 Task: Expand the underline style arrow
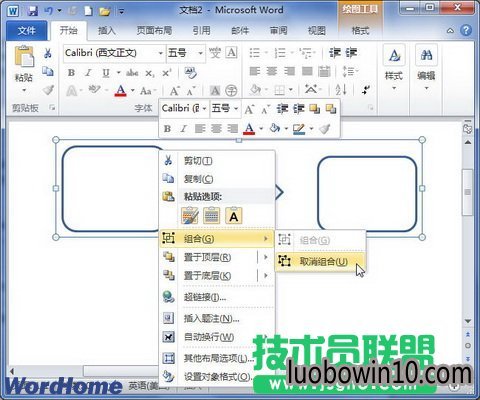click(x=118, y=73)
